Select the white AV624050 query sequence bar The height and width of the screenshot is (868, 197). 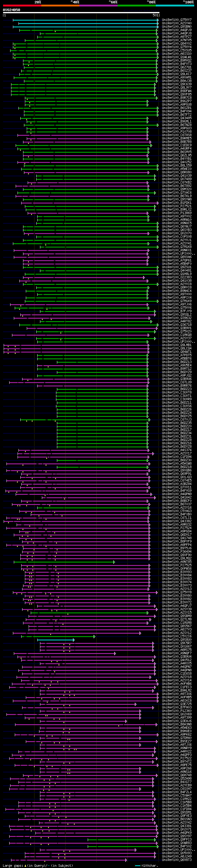(x=81, y=12)
